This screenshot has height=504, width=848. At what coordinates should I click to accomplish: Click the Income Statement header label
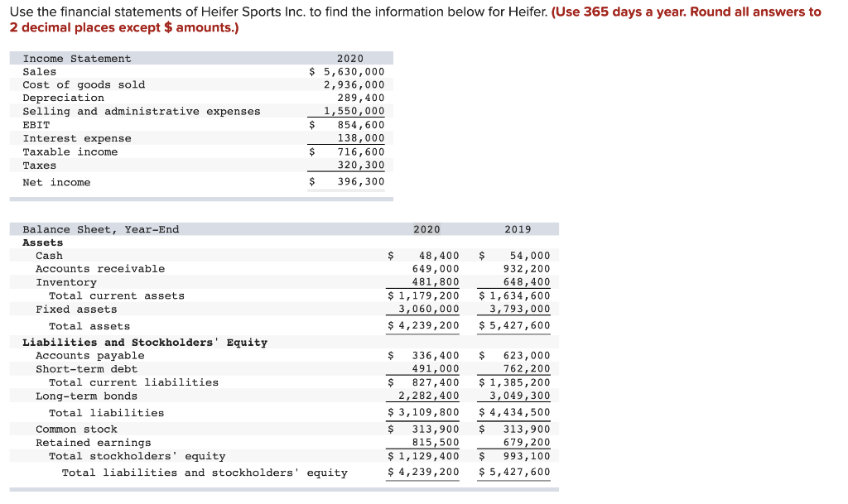click(x=77, y=58)
